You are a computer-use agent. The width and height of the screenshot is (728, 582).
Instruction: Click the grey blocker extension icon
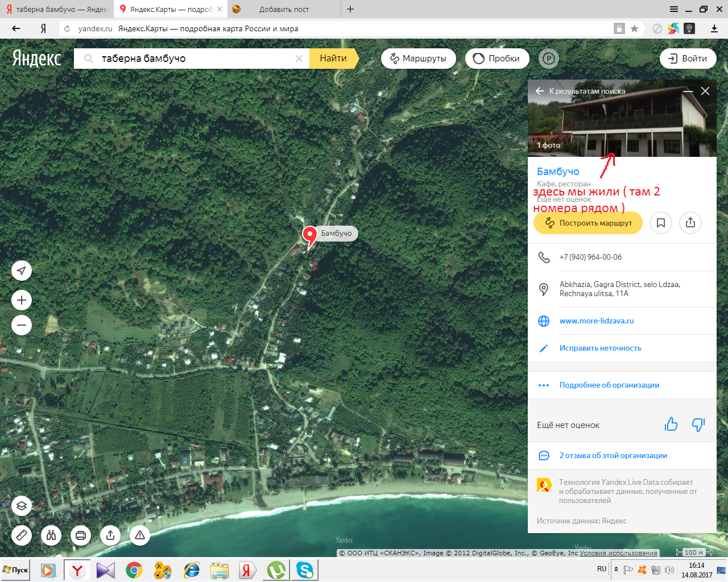pos(657,28)
